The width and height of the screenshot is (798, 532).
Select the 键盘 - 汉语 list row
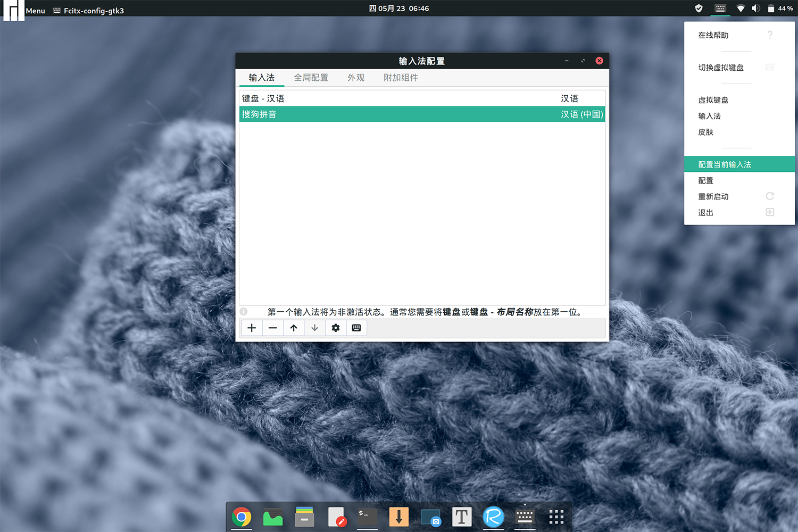point(422,98)
